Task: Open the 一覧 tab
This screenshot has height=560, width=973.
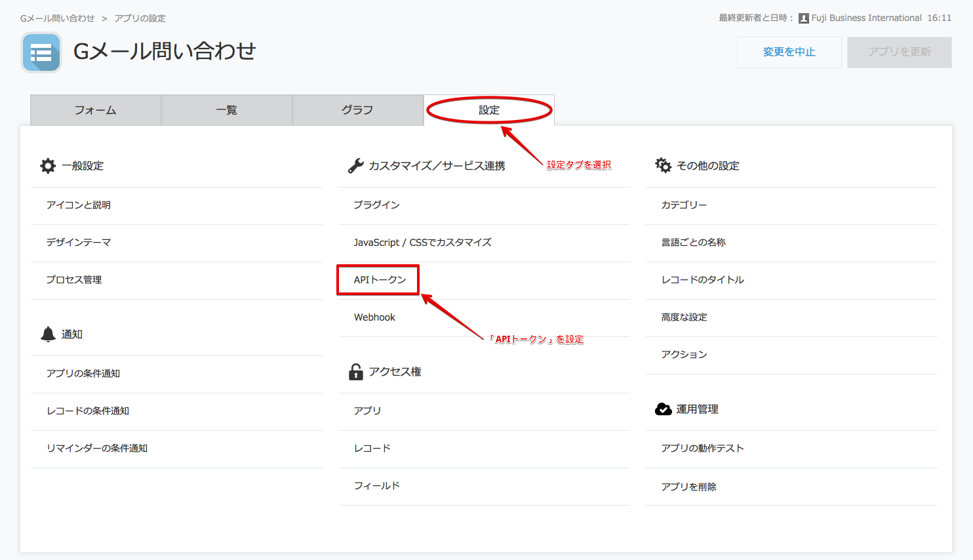Action: click(227, 110)
